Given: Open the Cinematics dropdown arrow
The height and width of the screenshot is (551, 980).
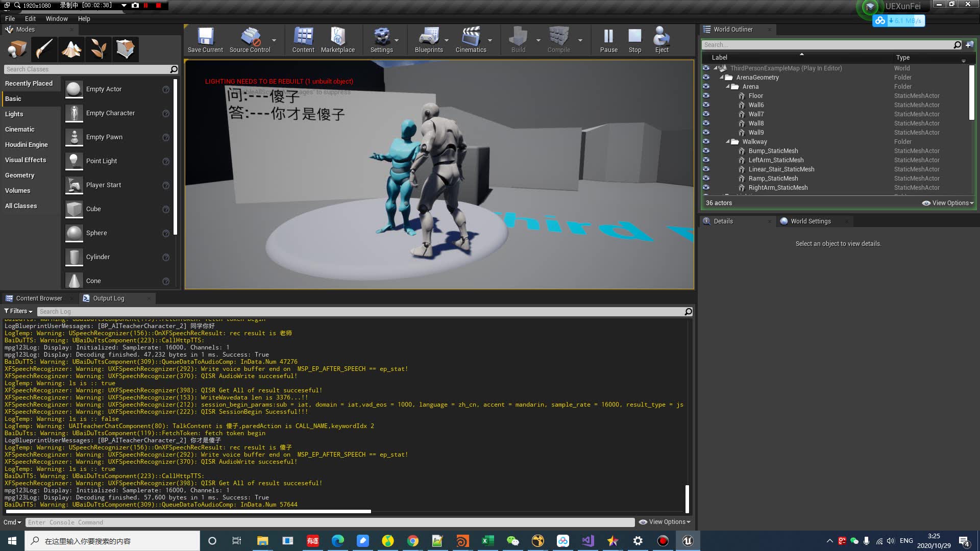Looking at the screenshot, I should coord(490,40).
